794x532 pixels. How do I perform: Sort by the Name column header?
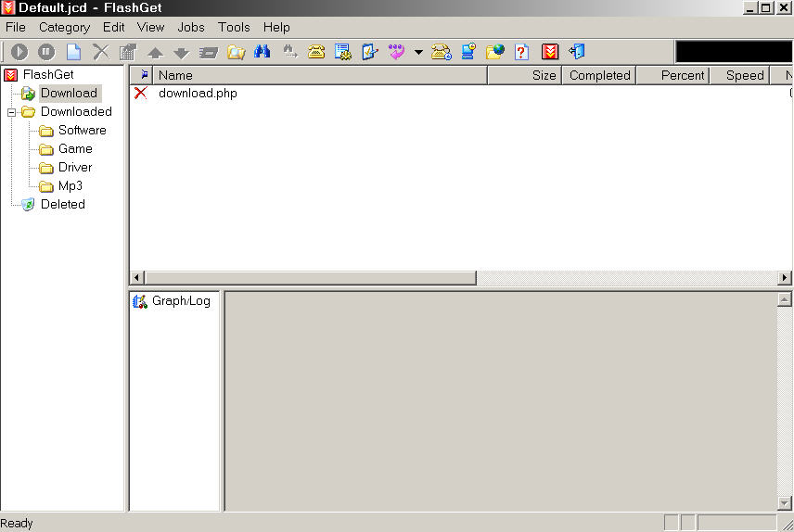click(x=320, y=75)
